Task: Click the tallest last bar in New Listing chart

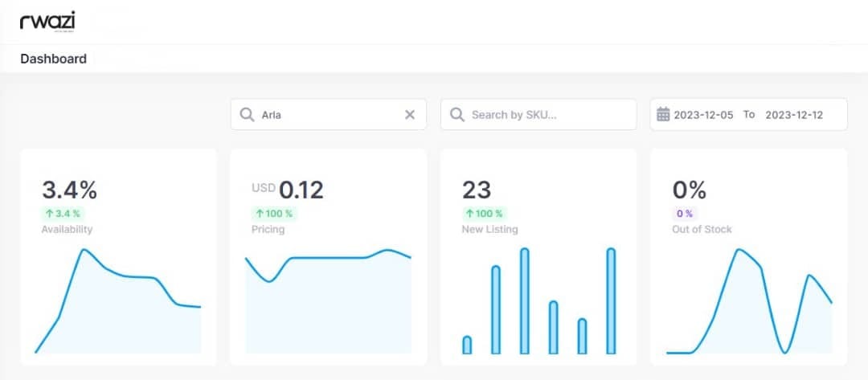Action: pyautogui.click(x=611, y=301)
